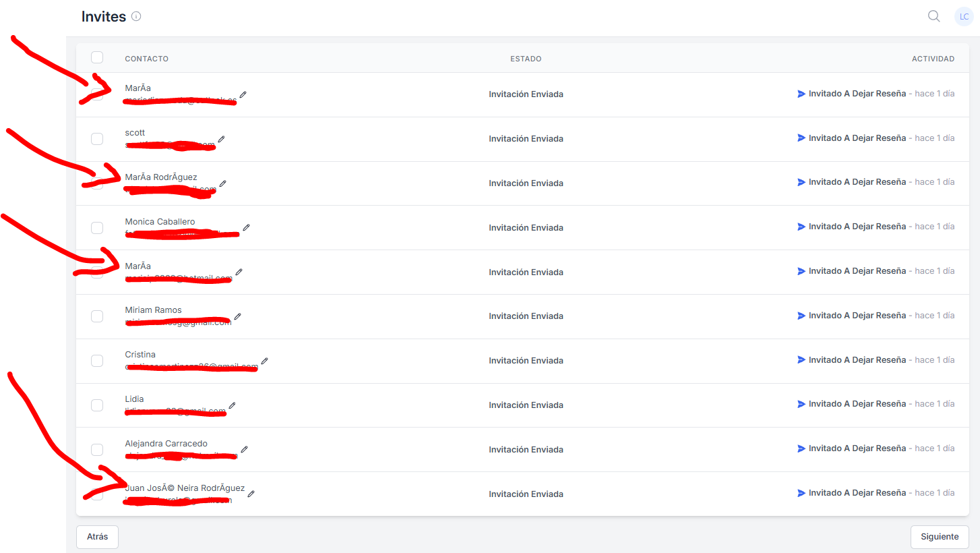Select the Alejandra Carracedo row checkbox
Screen dimensions: 980x553
point(97,450)
